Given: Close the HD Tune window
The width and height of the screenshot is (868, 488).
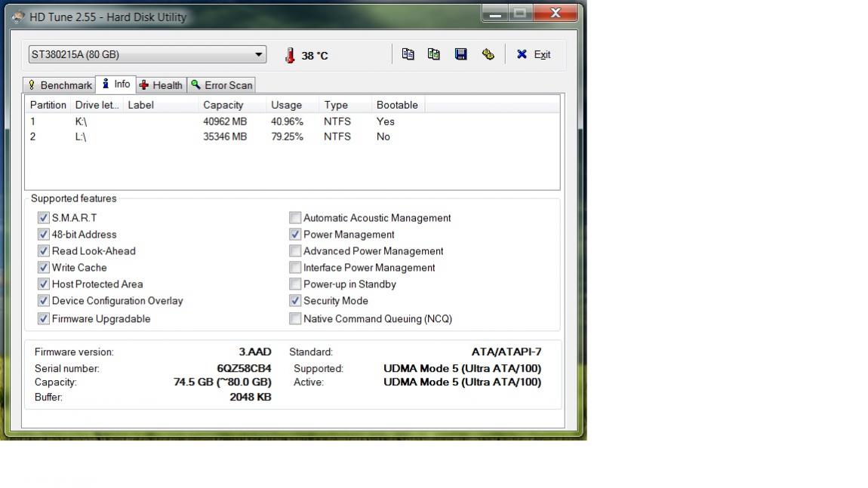Looking at the screenshot, I should 556,14.
